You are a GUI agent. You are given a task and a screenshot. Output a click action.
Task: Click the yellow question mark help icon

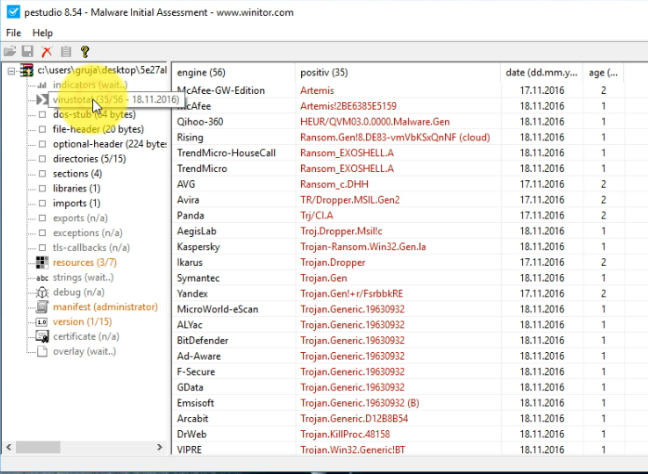pyautogui.click(x=85, y=51)
